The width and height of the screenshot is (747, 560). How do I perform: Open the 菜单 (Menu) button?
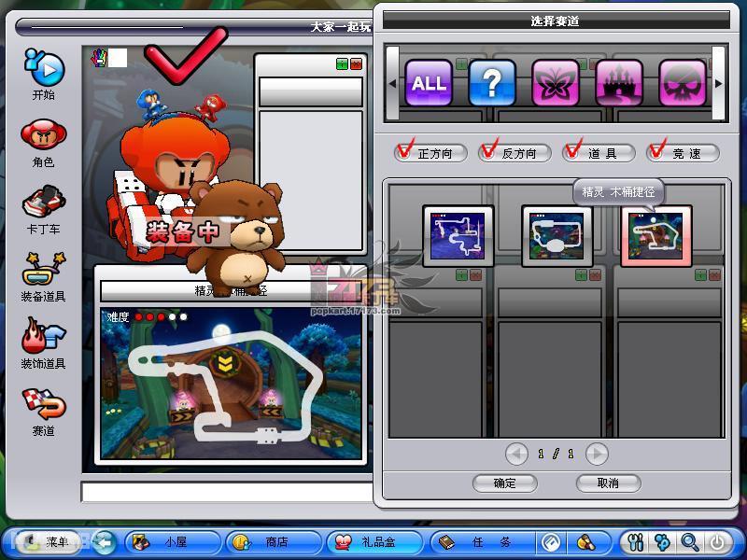pos(49,542)
